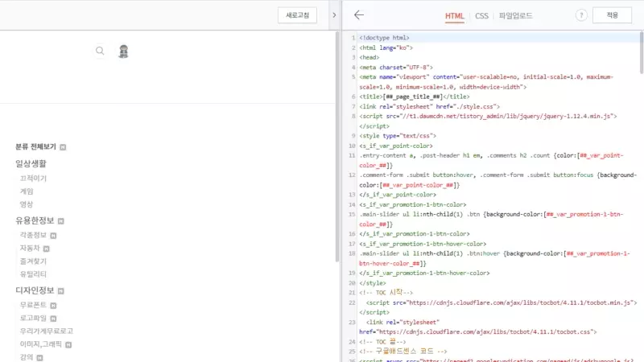This screenshot has height=362, width=644.
Task: Open the 즐겨찾기 subcategory
Action: click(x=33, y=261)
